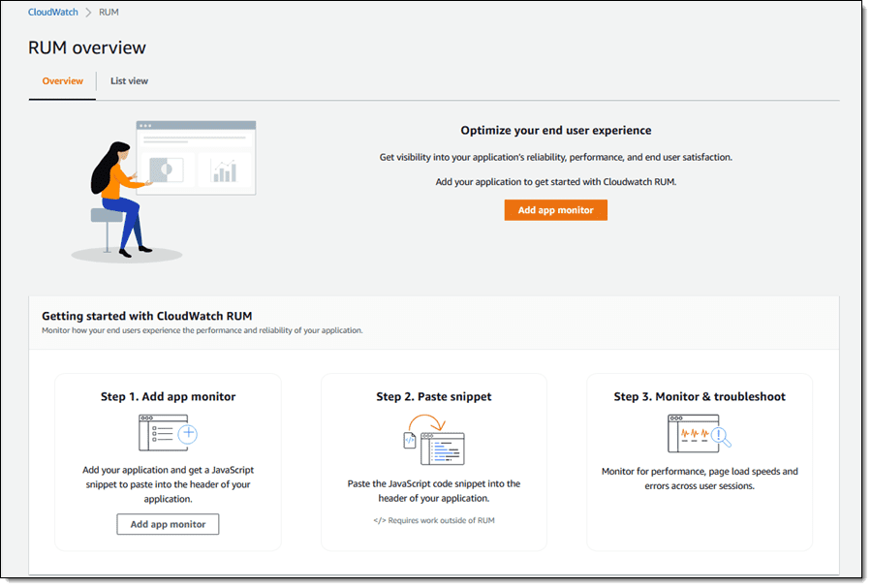This screenshot has height=588, width=872.
Task: Switch to the List view tab
Action: point(129,81)
